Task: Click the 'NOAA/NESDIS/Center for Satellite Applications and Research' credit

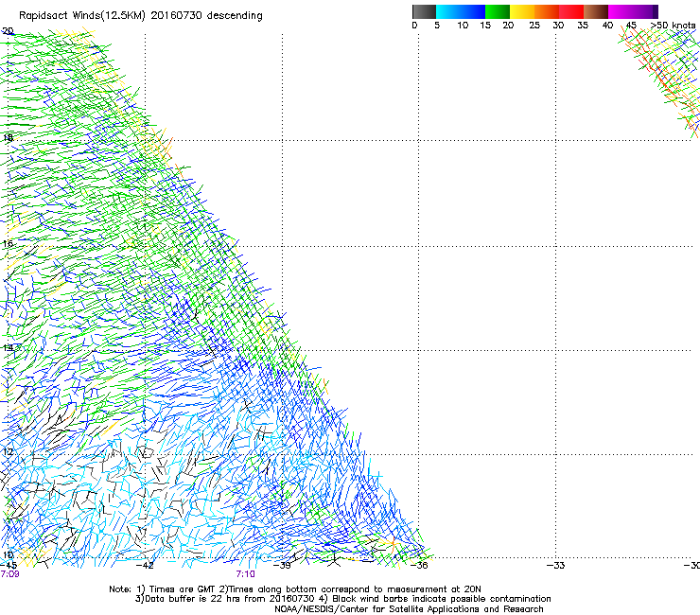Action: point(409,609)
